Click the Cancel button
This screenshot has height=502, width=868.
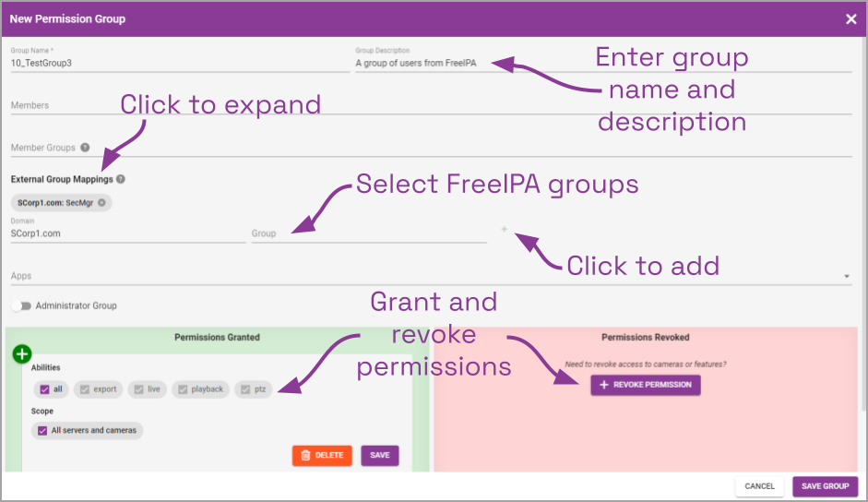pyautogui.click(x=759, y=486)
